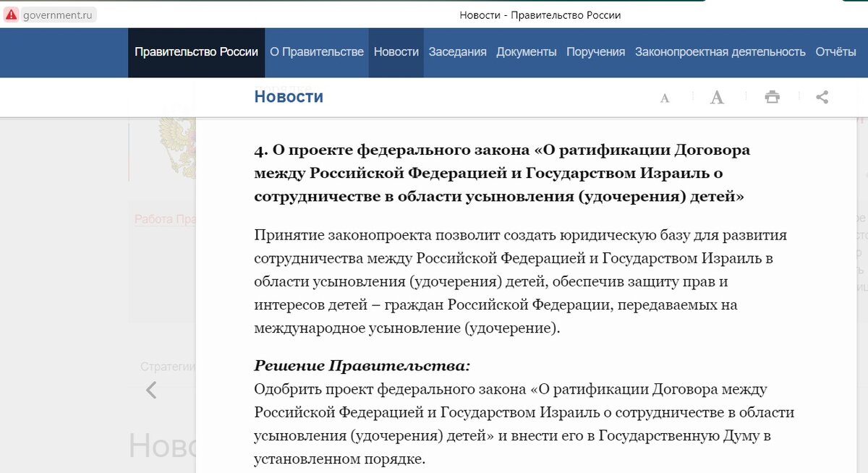
Task: Open the Отчёты section
Action: tap(835, 52)
